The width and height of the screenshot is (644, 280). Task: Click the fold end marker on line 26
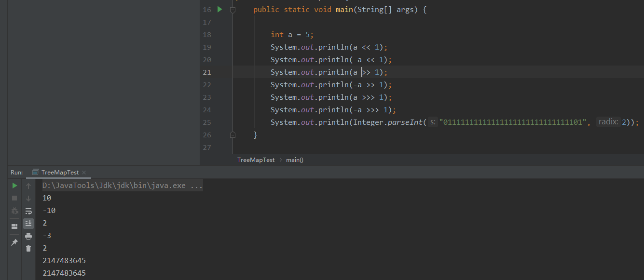[233, 135]
